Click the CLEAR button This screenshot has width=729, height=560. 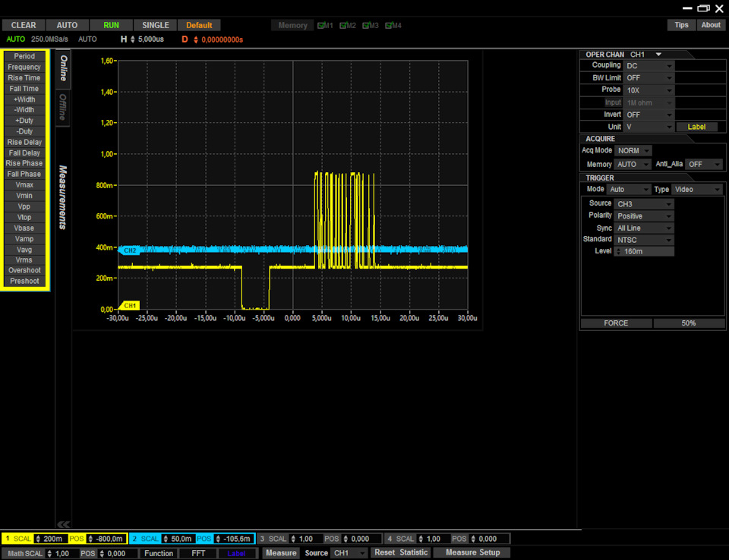point(24,25)
